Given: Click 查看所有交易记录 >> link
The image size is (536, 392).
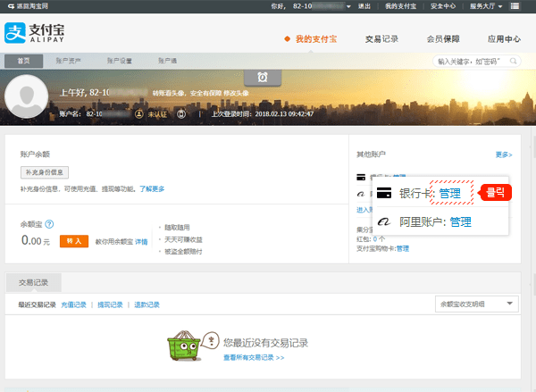Looking at the screenshot, I should pyautogui.click(x=254, y=357).
